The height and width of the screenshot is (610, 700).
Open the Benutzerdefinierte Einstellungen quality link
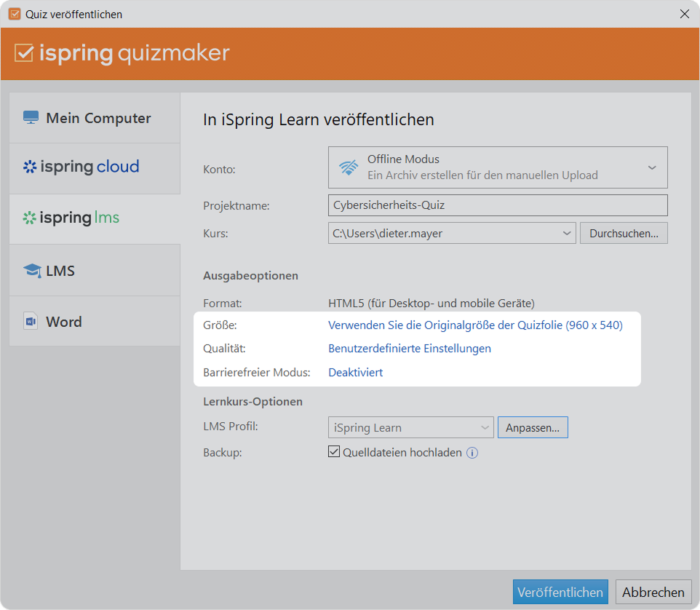click(x=410, y=349)
